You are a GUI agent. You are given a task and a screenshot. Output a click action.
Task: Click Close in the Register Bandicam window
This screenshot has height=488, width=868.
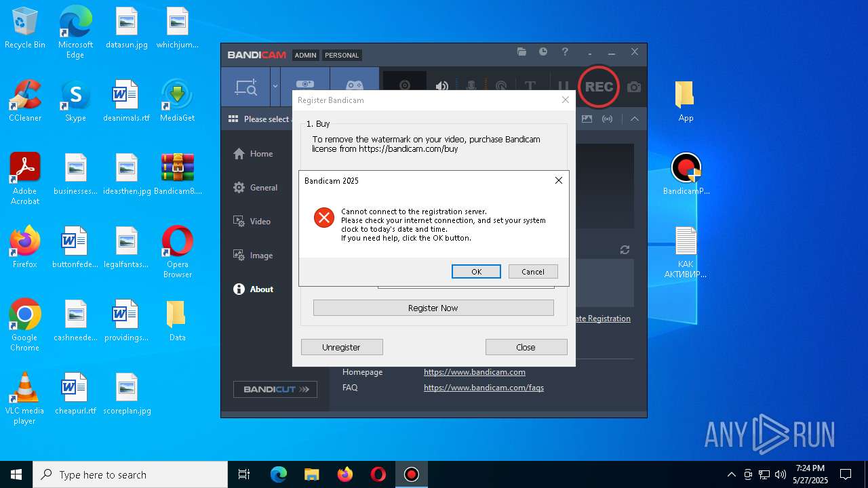[526, 347]
